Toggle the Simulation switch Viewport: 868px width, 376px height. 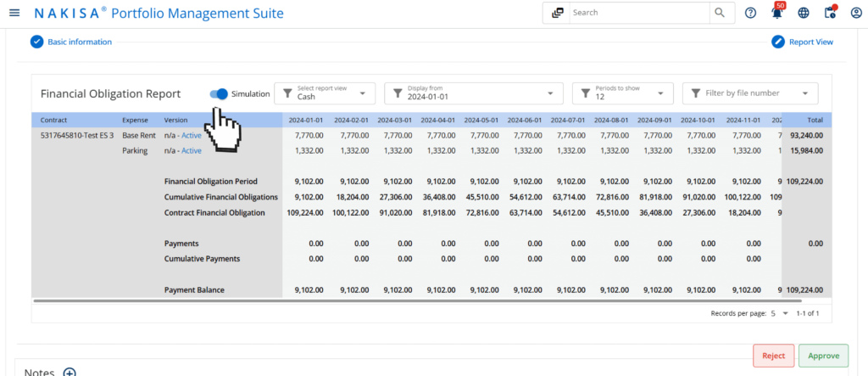pyautogui.click(x=220, y=94)
